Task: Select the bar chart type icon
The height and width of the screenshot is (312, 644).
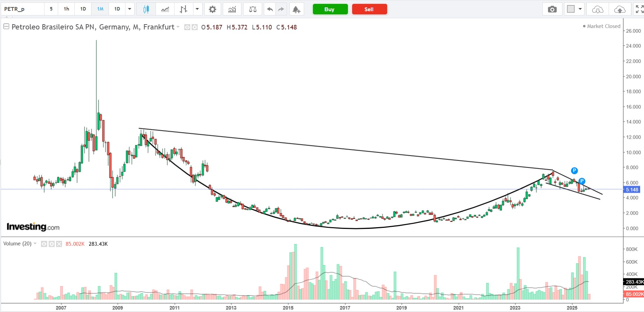Action: click(183, 9)
